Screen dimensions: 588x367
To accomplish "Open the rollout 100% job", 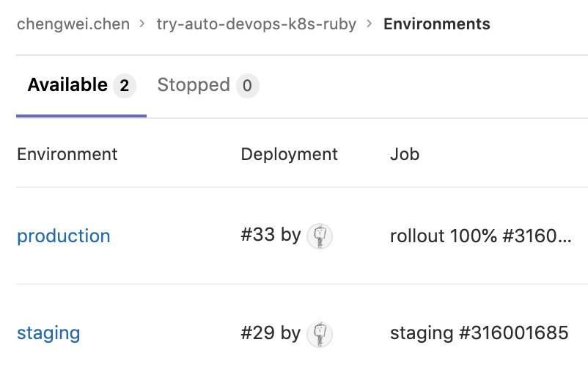I will pos(480,236).
